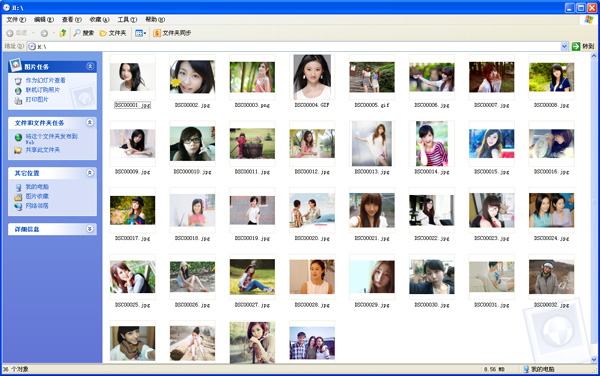Select thumbnail DSC00008.jpg

point(551,77)
